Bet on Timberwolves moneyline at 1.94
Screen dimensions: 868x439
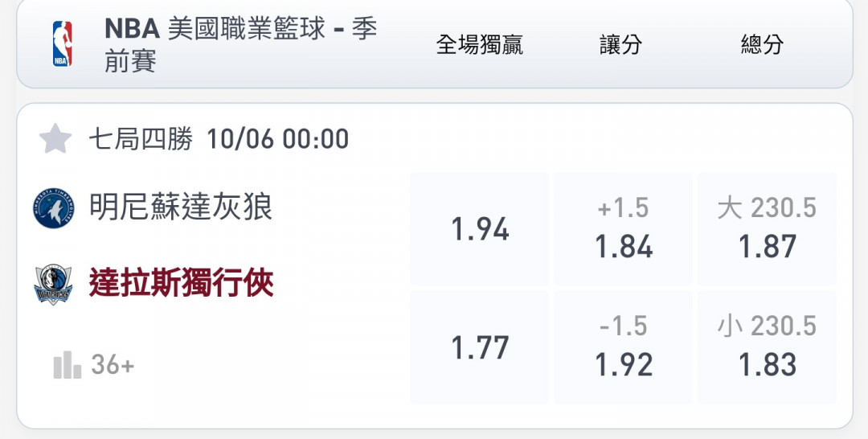(480, 230)
